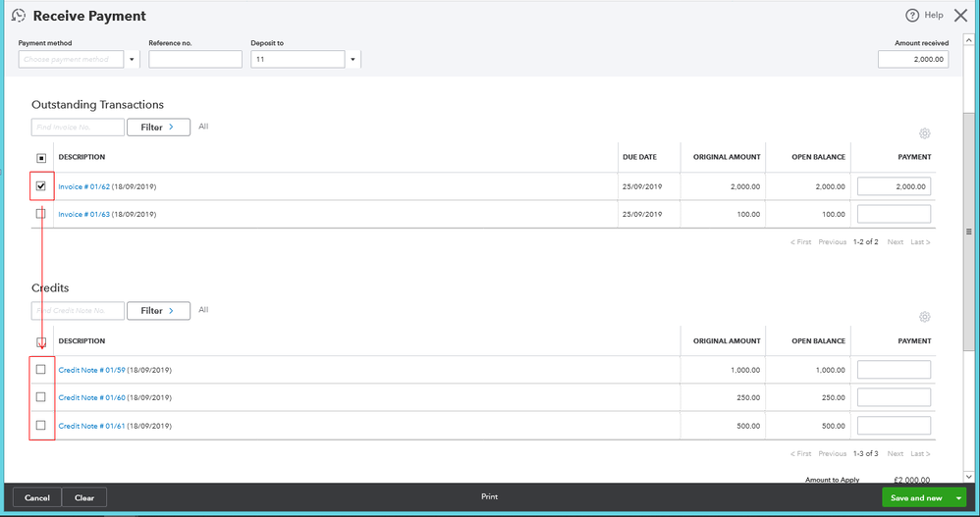Open Invoice # 01/63 link
The image size is (980, 517).
click(x=83, y=214)
